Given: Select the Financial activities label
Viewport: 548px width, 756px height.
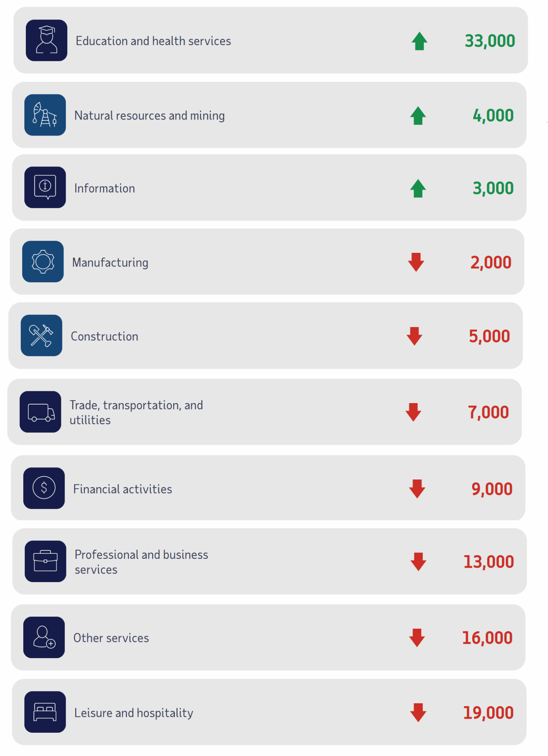Looking at the screenshot, I should pyautogui.click(x=123, y=489).
